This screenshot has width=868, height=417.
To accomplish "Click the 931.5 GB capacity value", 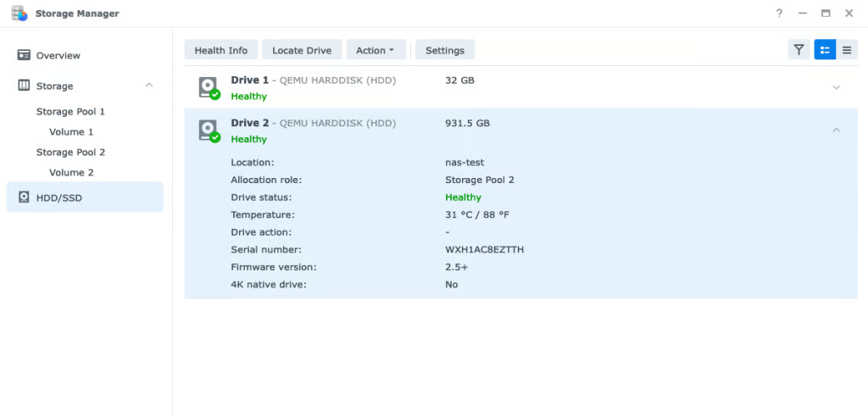I will [x=467, y=123].
